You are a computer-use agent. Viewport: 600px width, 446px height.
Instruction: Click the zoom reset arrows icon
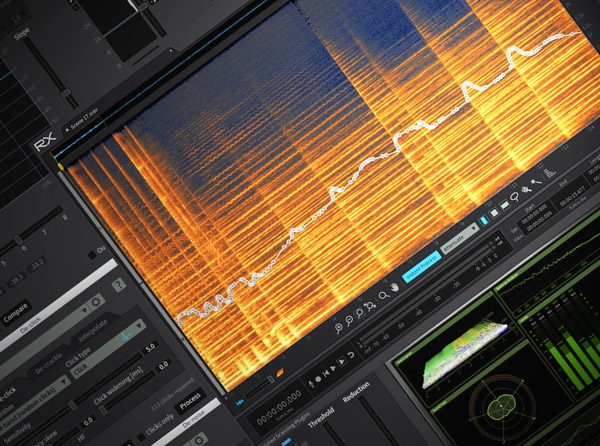coord(370,306)
